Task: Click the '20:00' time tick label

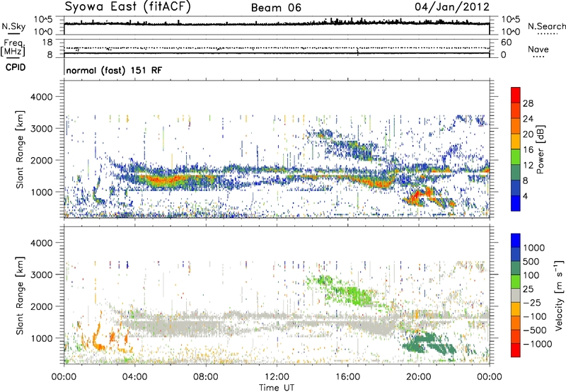Action: (418, 377)
